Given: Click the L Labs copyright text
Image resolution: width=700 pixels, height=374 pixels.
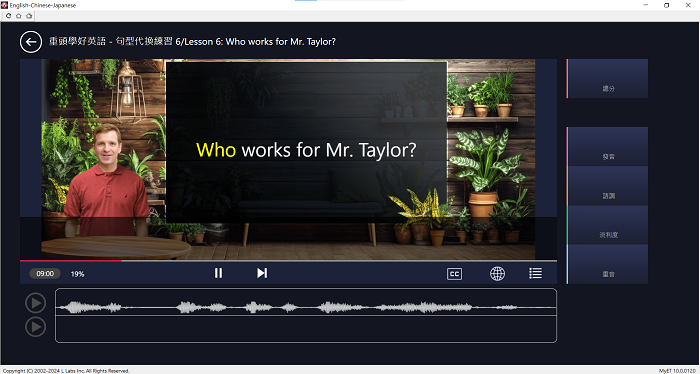Looking at the screenshot, I should pos(66,371).
